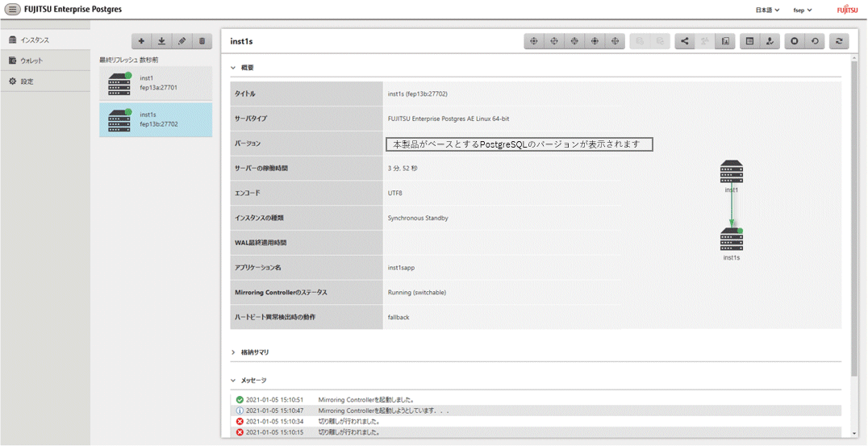Click the 'Mirroring Controllerを起動しようとしています' message row
Image resolution: width=868 pixels, height=446 pixels.
pyautogui.click(x=536, y=411)
